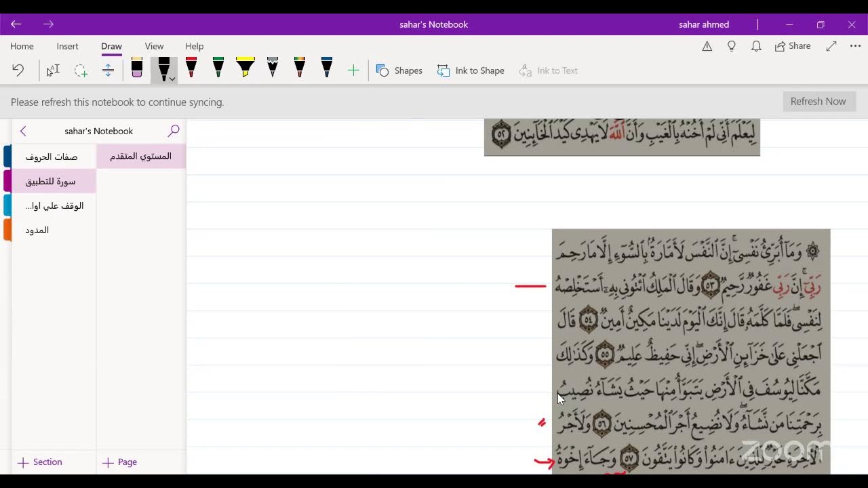The width and height of the screenshot is (868, 488).
Task: Open notifications bell
Action: pos(755,46)
